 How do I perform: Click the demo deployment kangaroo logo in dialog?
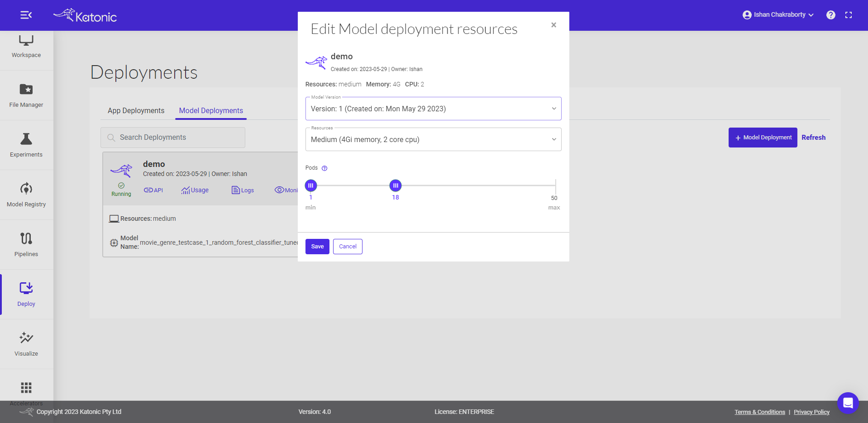click(316, 62)
